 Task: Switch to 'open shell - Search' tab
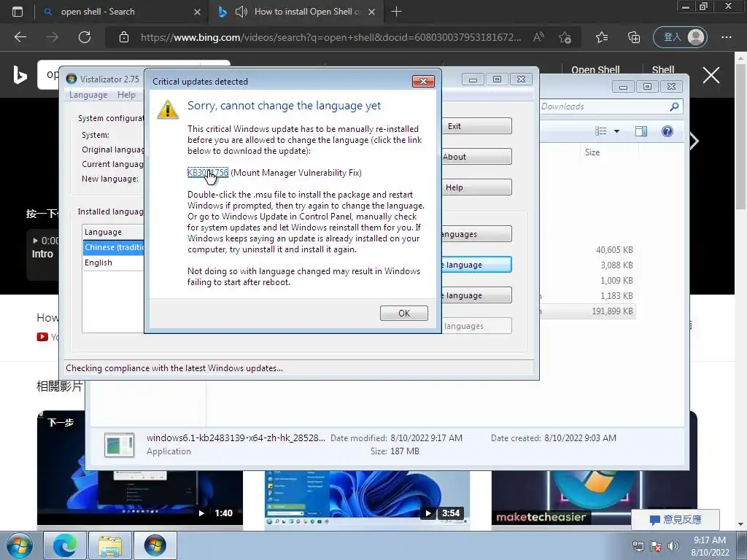tap(122, 12)
